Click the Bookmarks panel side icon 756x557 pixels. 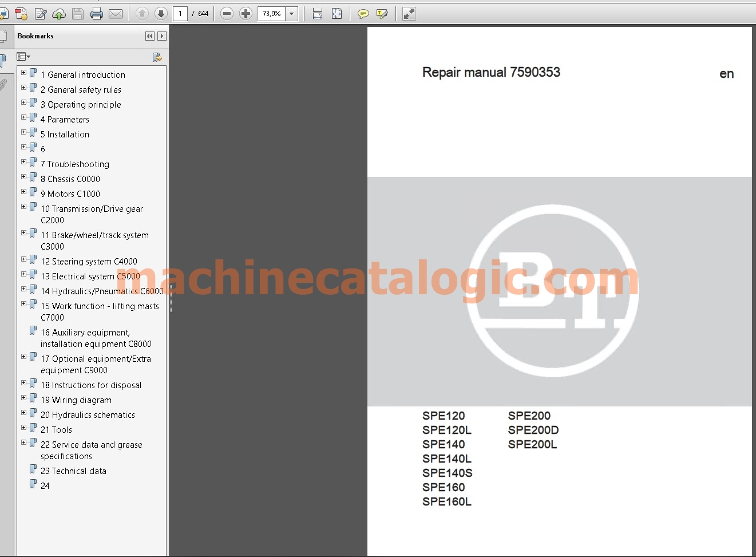(3, 60)
